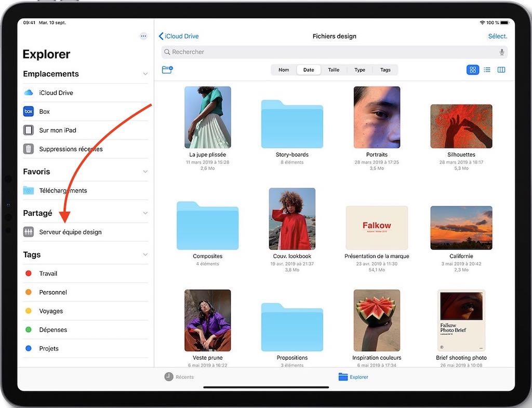
Task: Click the magnifying glass search icon
Action: click(167, 52)
